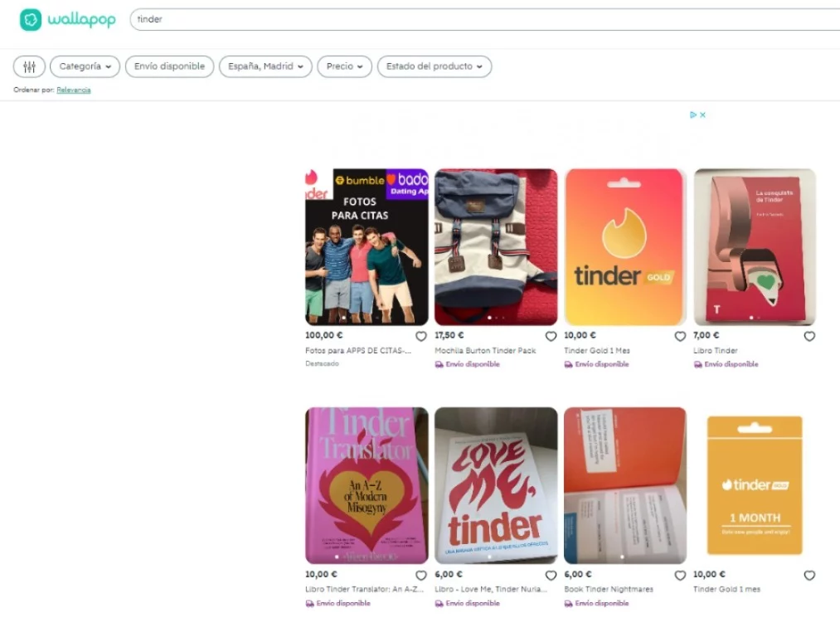Click the Wallapop logo icon
The image size is (840, 637).
click(x=31, y=20)
